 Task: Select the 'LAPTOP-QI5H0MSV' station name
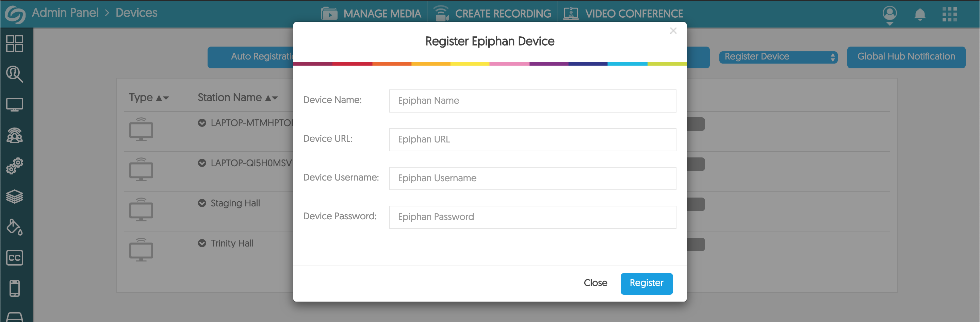(x=251, y=163)
